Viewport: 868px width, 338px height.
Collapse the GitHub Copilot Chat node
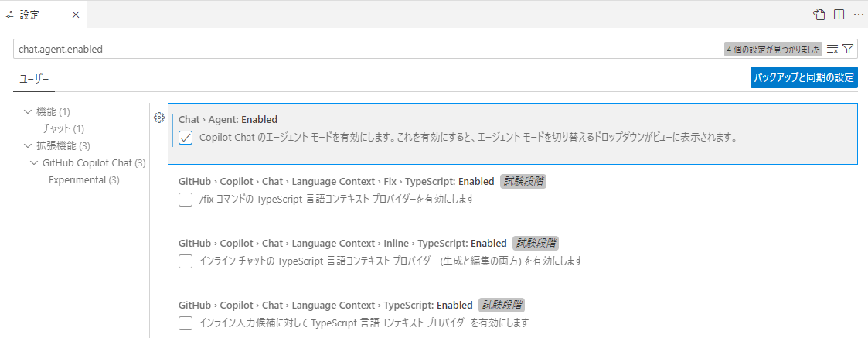34,162
